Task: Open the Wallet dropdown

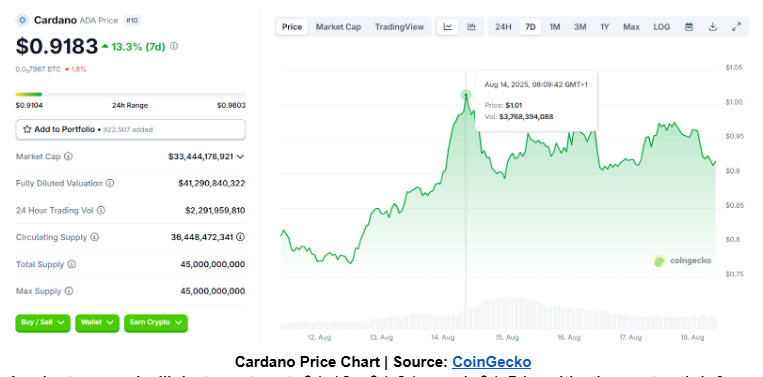Action: tap(97, 323)
